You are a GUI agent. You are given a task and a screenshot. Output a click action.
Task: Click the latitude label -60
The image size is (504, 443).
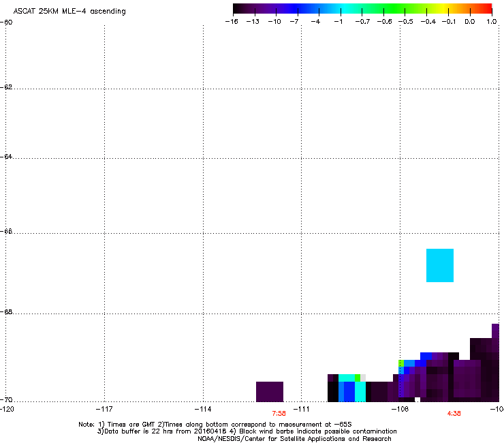[x=6, y=22]
